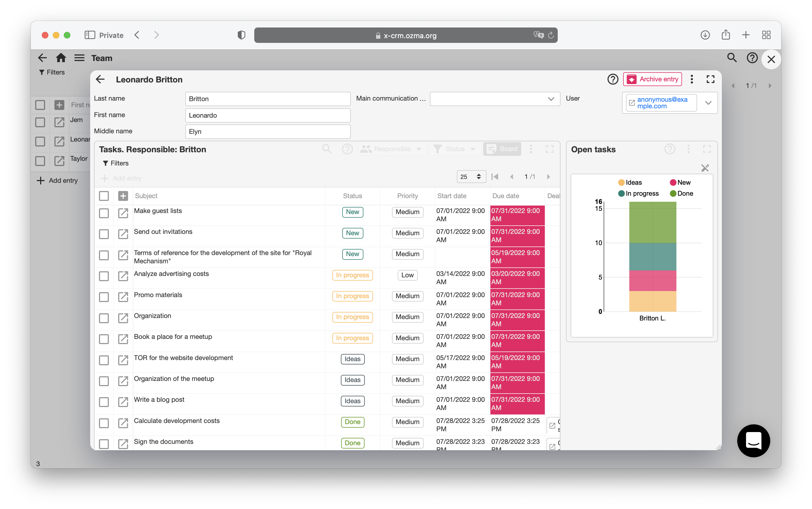Image resolution: width=812 pixels, height=509 pixels.
Task: Open Main communication dropdown
Action: pyautogui.click(x=495, y=99)
